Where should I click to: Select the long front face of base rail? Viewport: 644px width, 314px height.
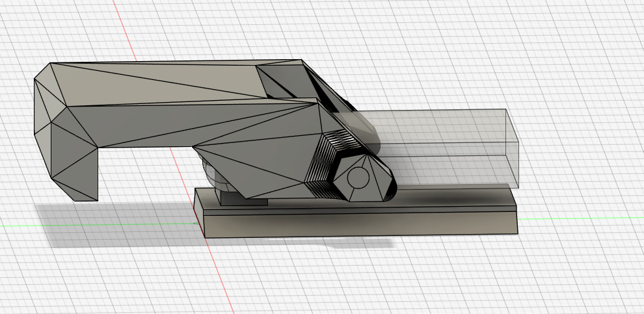pyautogui.click(x=360, y=224)
